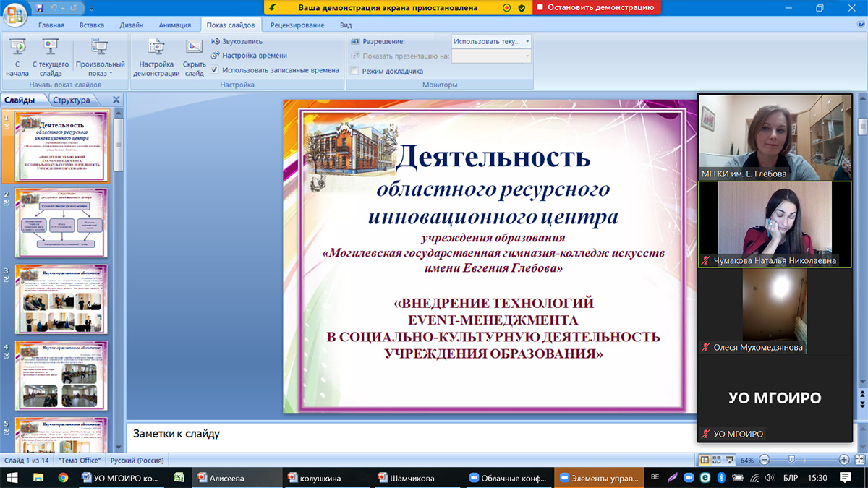
Task: Switch to Анимация ribbon tab
Action: point(175,25)
